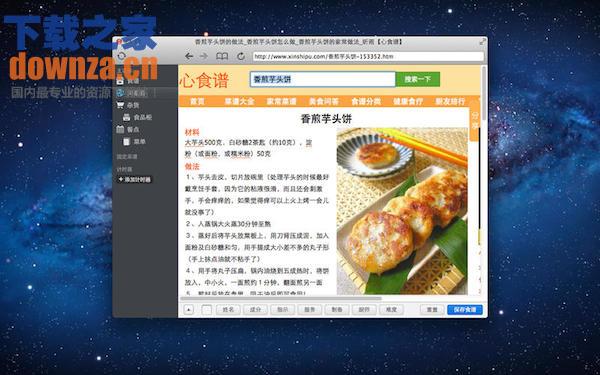Click the document icon beside 菜单
This screenshot has width=600, height=375.
tap(127, 142)
